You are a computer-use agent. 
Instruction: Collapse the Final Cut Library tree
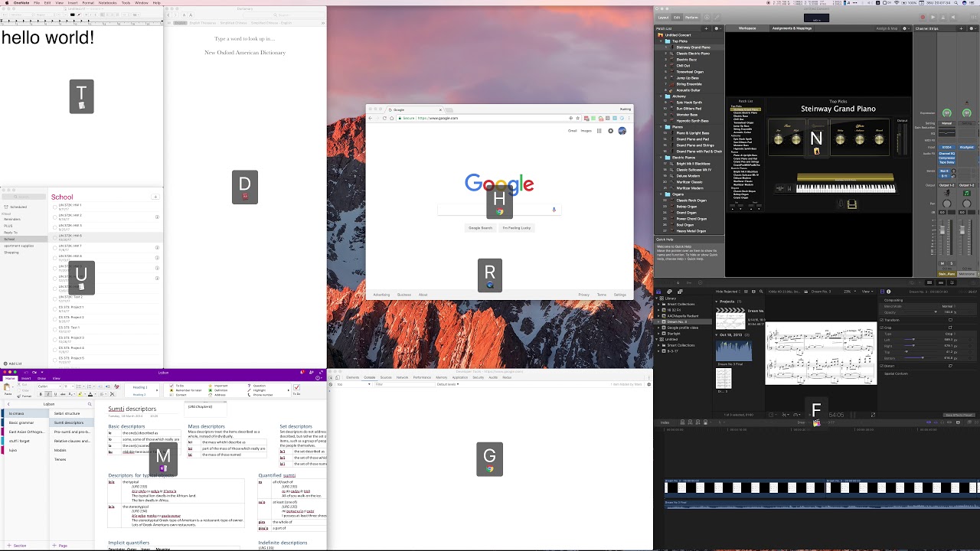point(656,298)
